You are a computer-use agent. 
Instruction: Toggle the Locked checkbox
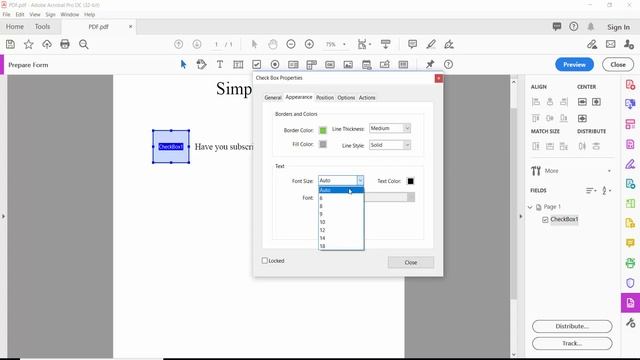(264, 260)
